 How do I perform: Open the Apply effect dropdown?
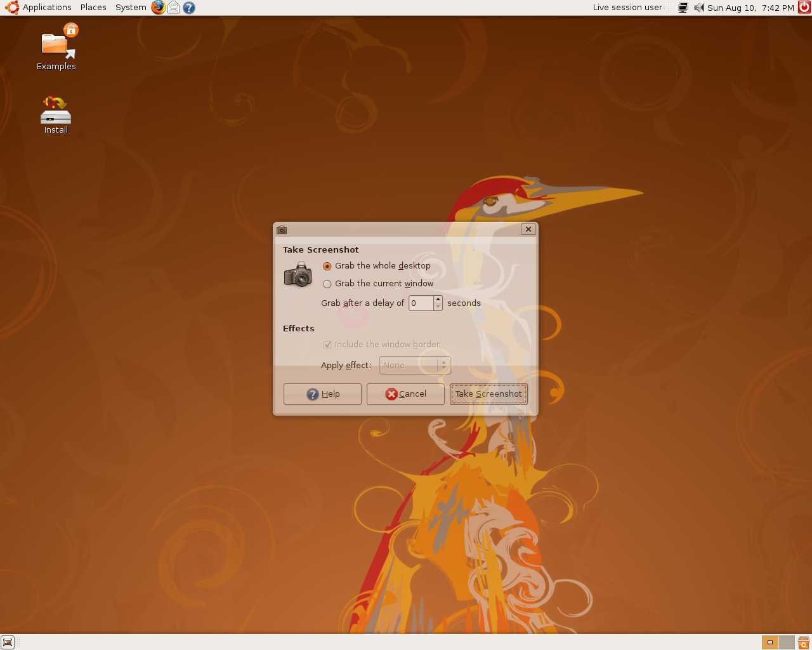(414, 365)
